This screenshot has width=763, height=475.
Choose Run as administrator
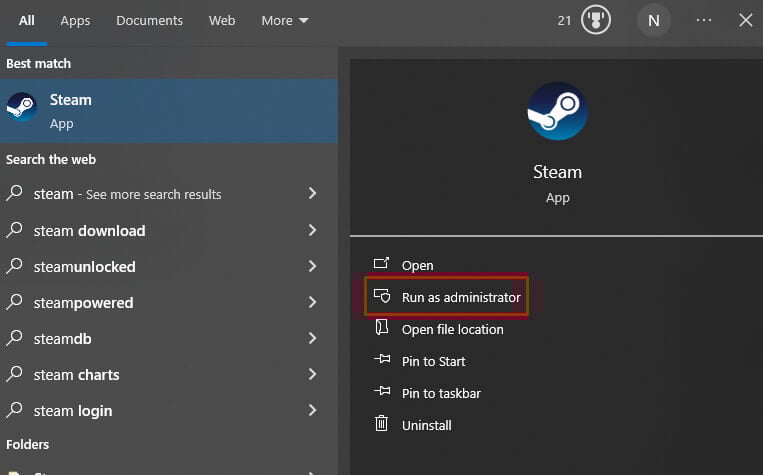pos(461,297)
